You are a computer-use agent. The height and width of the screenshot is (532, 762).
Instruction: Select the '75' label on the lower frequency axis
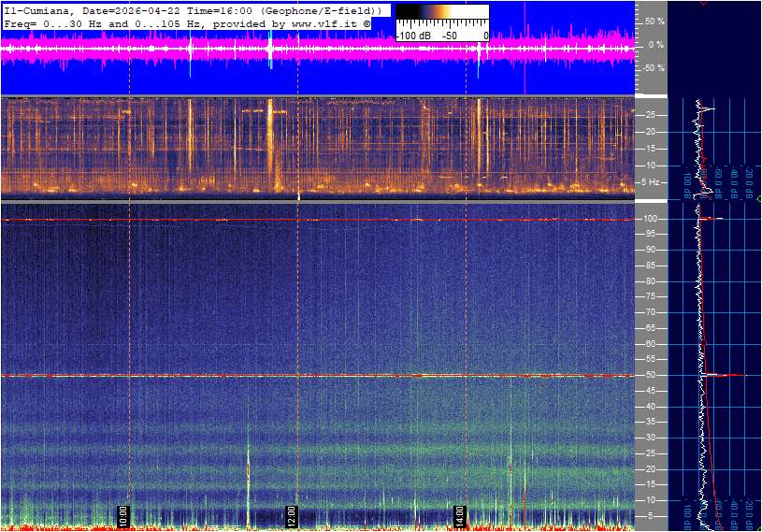[x=650, y=296]
